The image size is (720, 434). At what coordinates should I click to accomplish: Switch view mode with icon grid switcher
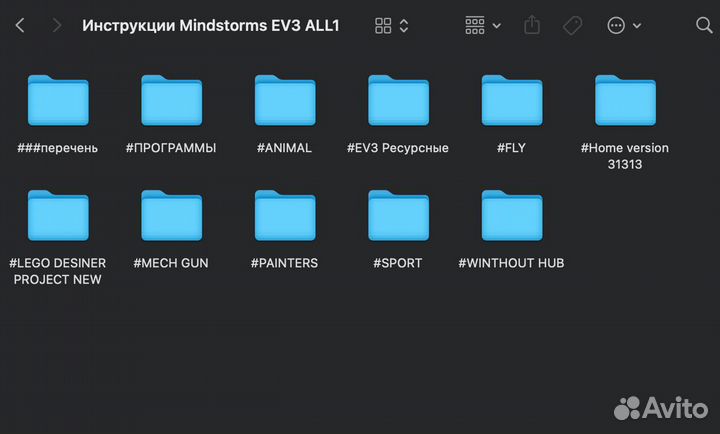coord(391,26)
